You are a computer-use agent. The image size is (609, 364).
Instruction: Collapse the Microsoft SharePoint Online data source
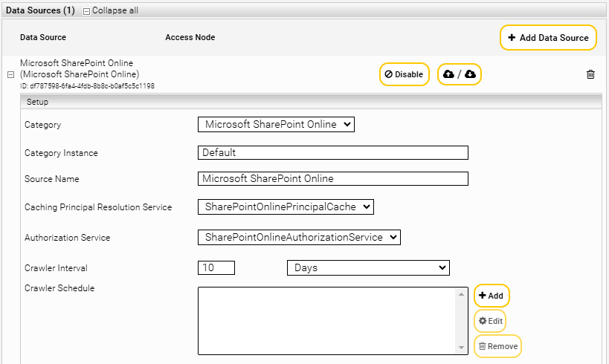click(10, 74)
